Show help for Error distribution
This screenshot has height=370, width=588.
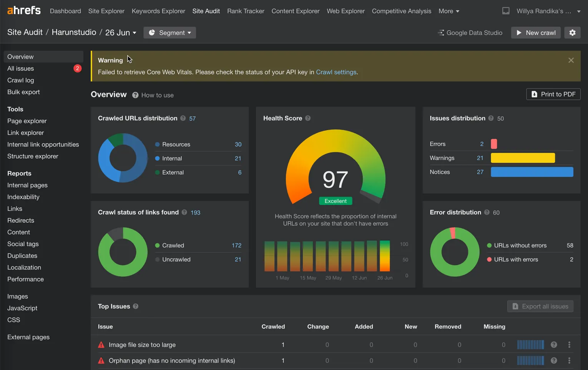click(487, 212)
